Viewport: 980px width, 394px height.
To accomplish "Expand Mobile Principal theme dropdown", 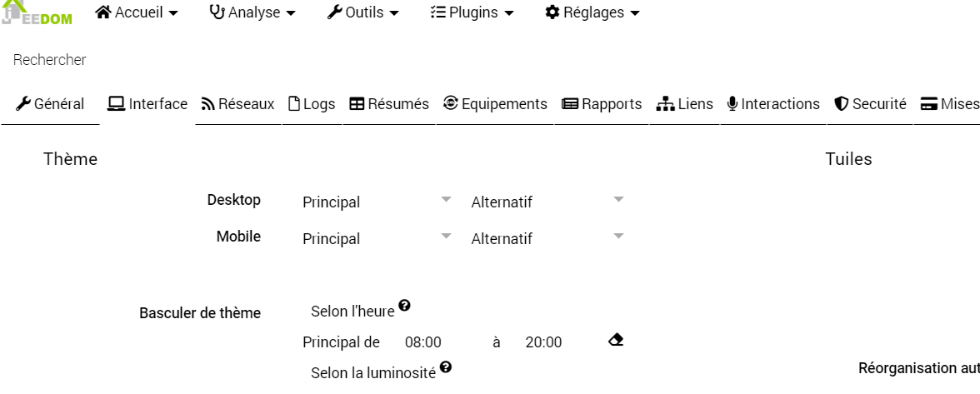I will (x=377, y=239).
